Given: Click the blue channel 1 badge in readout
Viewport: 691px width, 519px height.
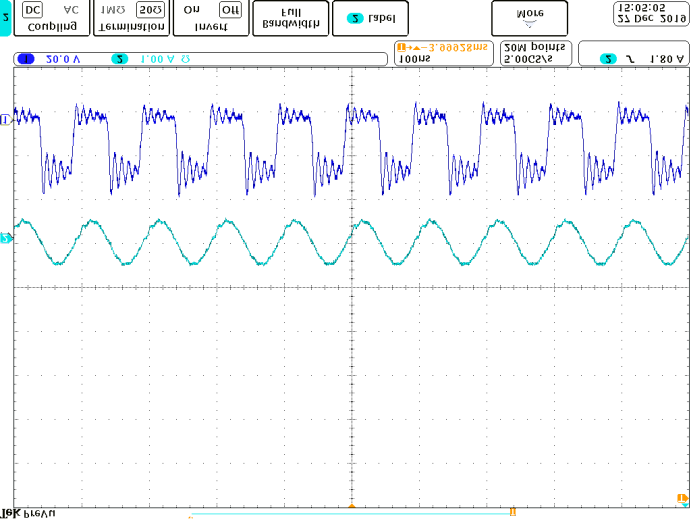Looking at the screenshot, I should click(26, 60).
